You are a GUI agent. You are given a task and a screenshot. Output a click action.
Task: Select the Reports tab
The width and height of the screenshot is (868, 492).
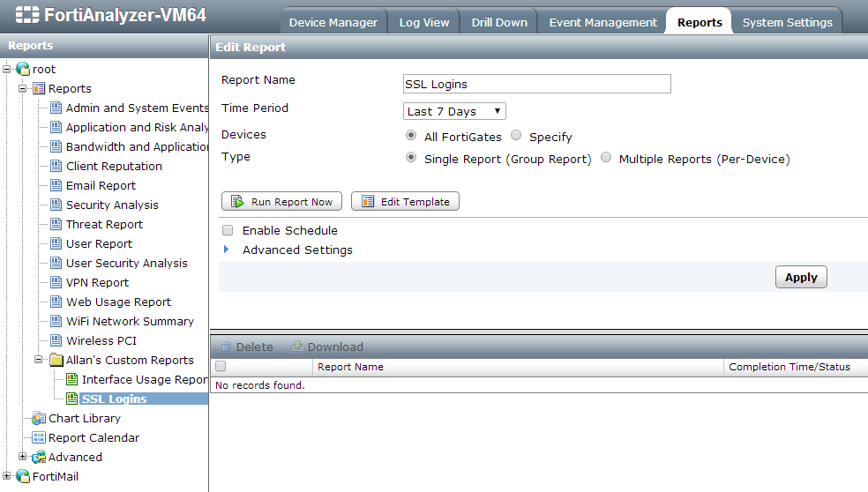(x=700, y=23)
